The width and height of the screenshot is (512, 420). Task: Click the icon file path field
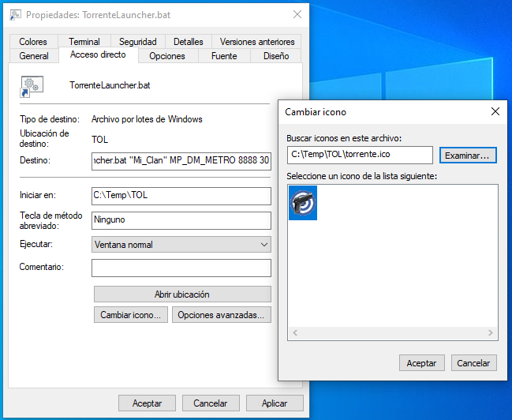tap(360, 156)
